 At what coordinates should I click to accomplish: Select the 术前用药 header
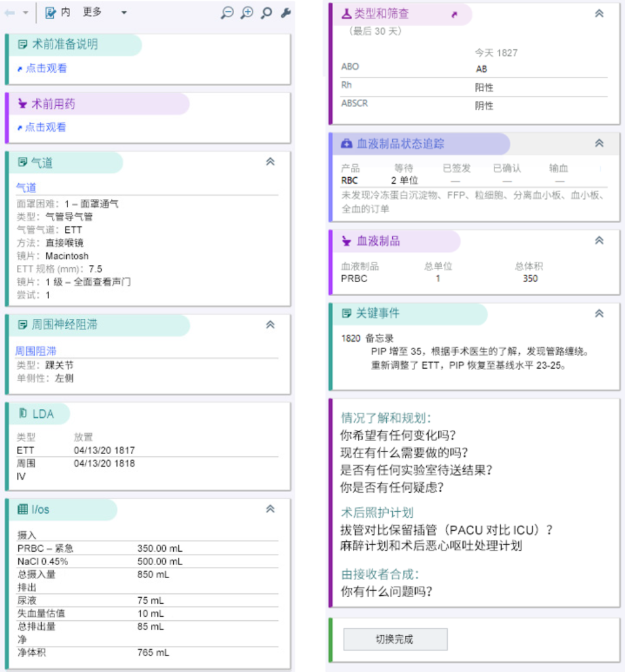coord(53,103)
